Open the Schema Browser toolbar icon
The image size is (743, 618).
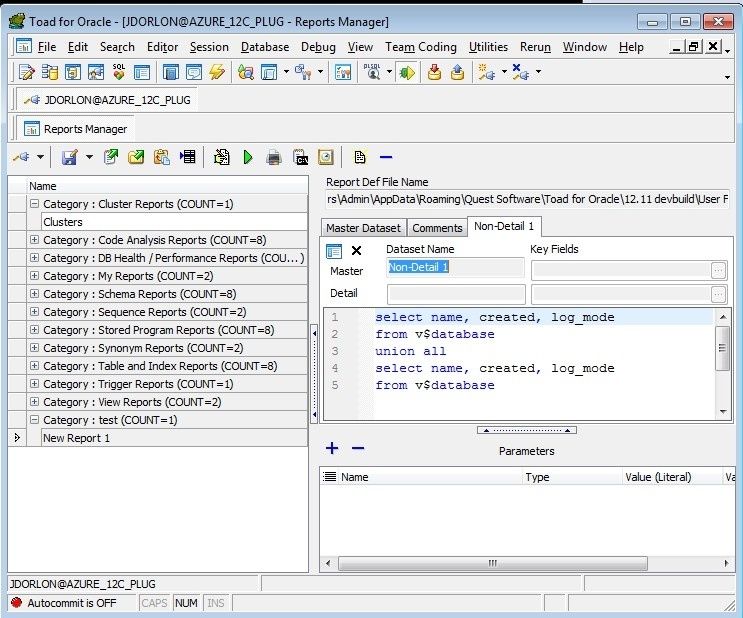[x=49, y=72]
